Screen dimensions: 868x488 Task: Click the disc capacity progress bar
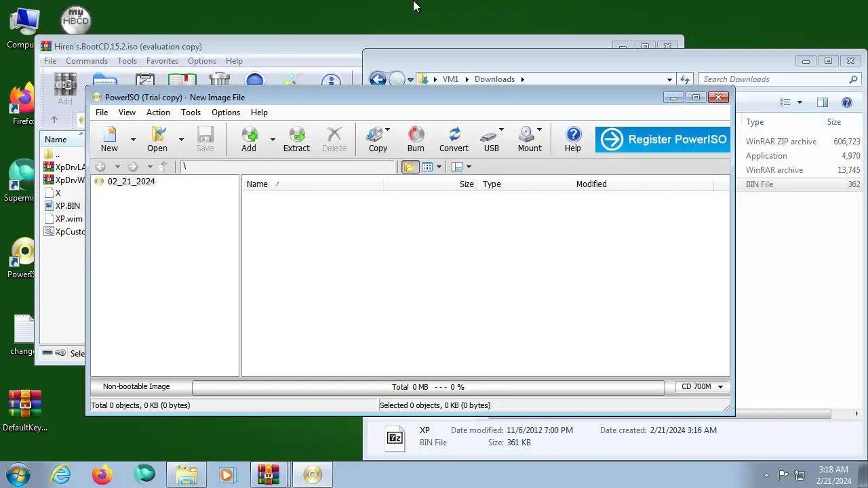pos(428,387)
